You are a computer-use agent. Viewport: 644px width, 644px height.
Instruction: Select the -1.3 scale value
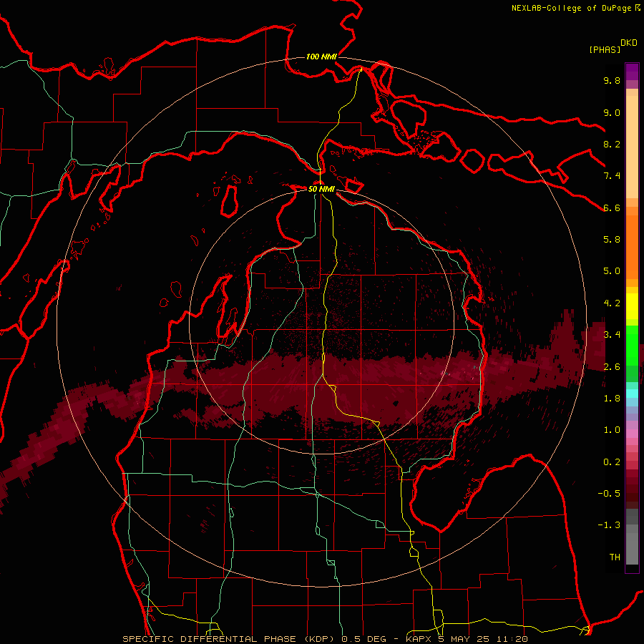(x=609, y=525)
